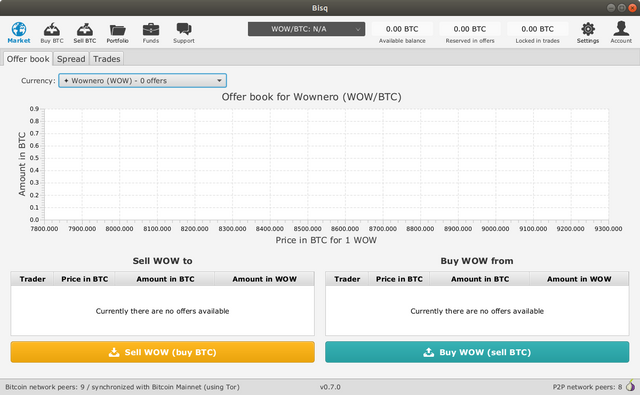Screen dimensions: 640x395
Task: Click Buy WOW (sell BTC) button
Action: point(477,352)
